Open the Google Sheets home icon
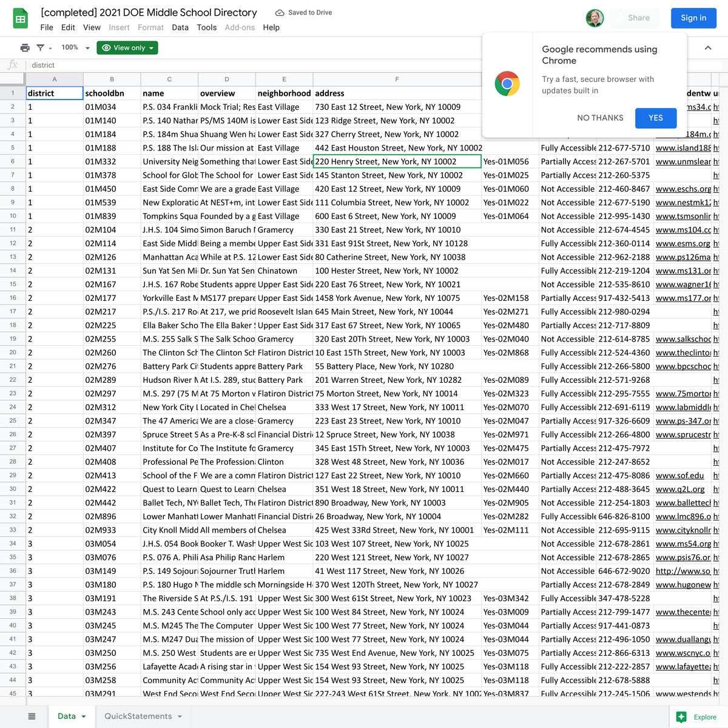Screen dimensions: 728x728 pyautogui.click(x=21, y=19)
